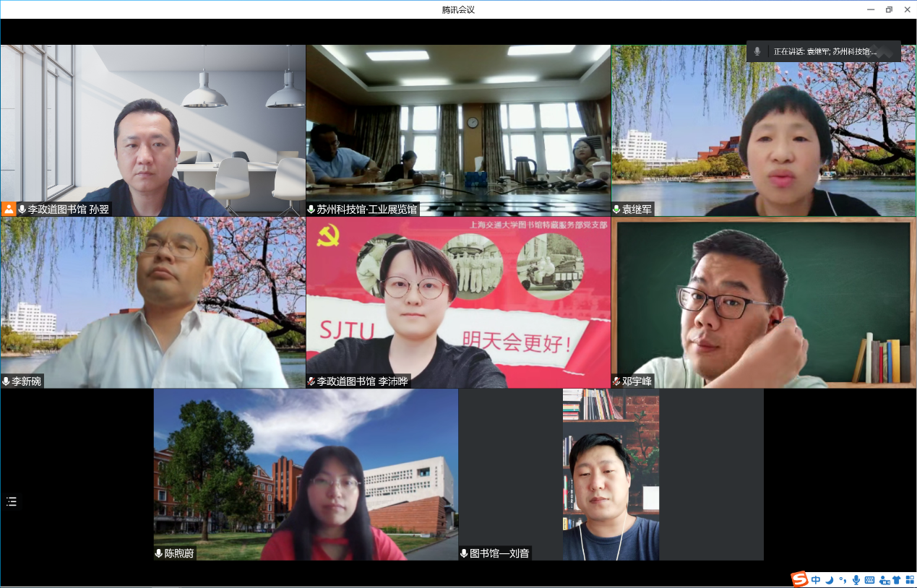
Task: Click microphone icon next to 陈煦蔚
Action: click(x=159, y=553)
